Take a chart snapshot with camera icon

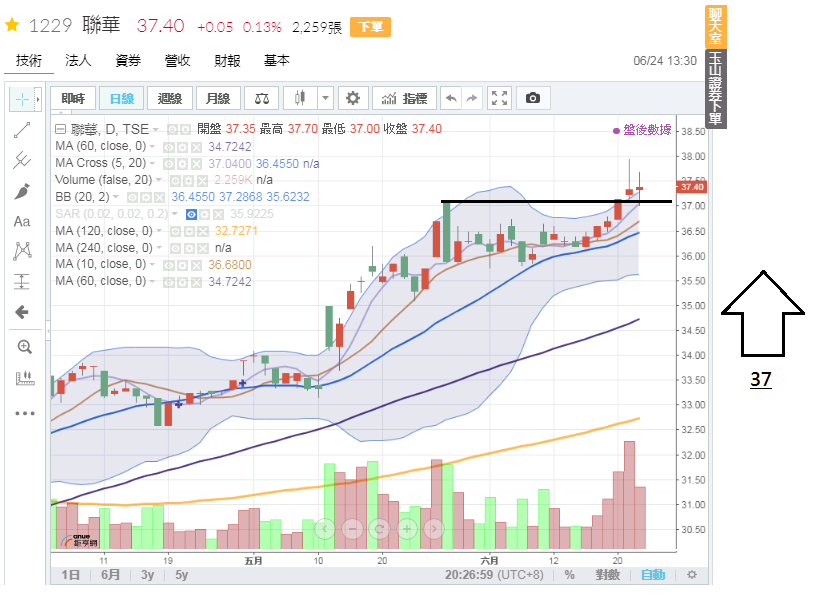point(533,98)
